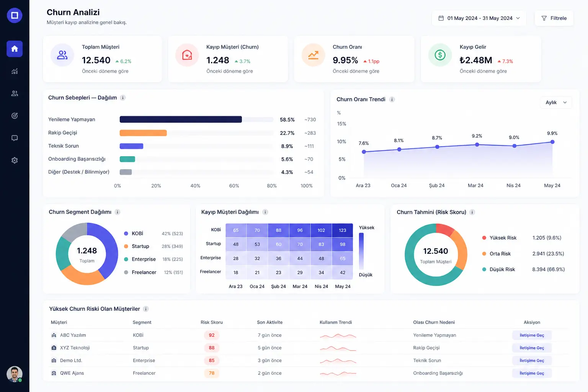Click info icon beside Yüksek Churn Riski Olan Müşteriler

coord(146,309)
